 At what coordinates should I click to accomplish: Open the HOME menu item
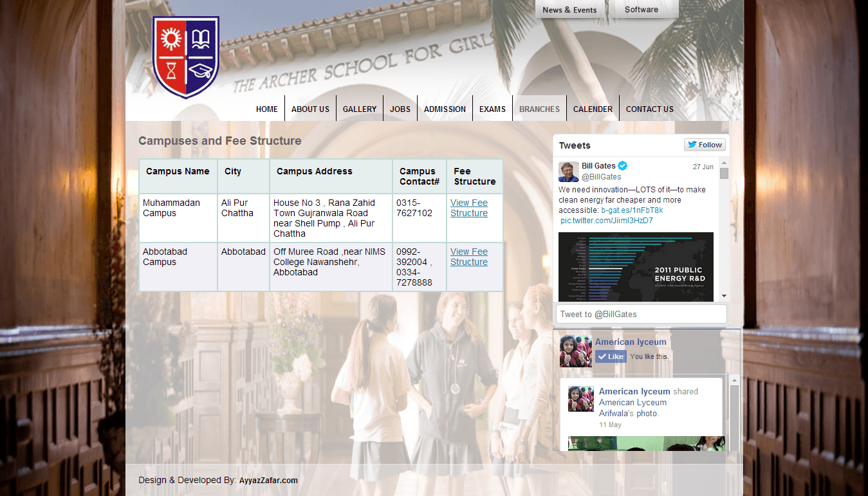pos(267,109)
